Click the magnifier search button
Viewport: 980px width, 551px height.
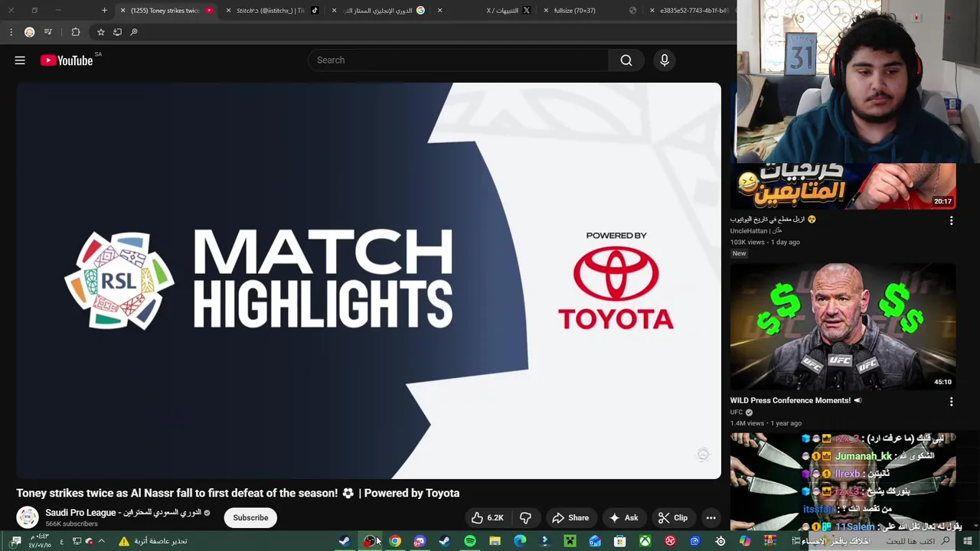626,60
